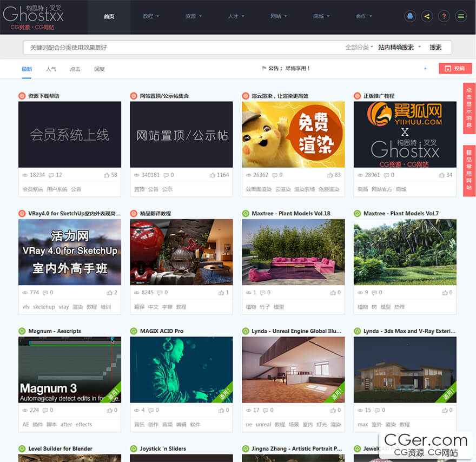Click the unreal tag under Lynda Unreal card
This screenshot has height=462, width=476.
click(263, 425)
